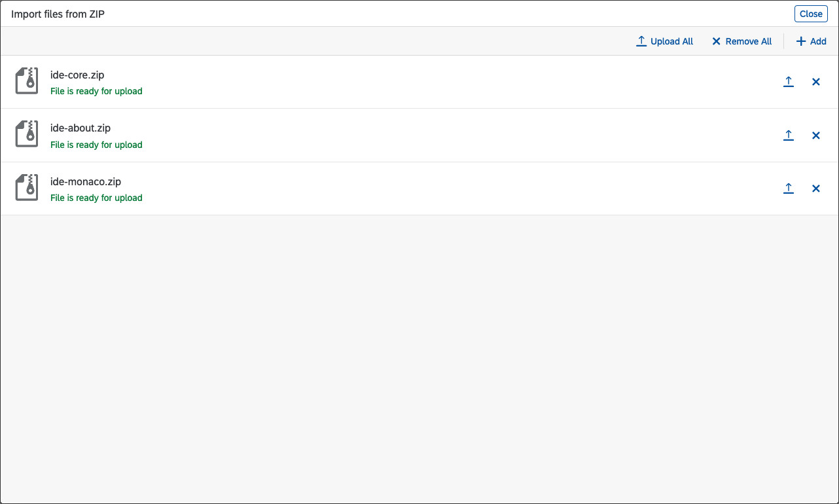Upload the ide-about.zip file
839x504 pixels.
pos(789,135)
